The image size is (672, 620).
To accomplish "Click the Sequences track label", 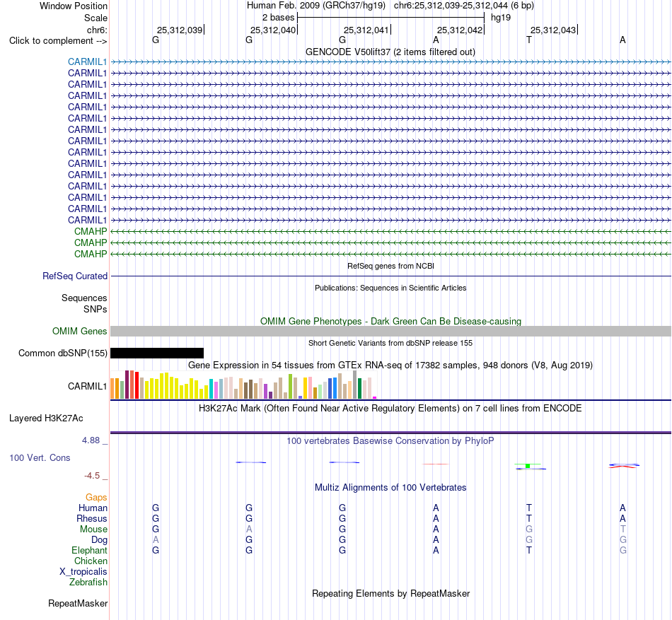I will (x=84, y=298).
